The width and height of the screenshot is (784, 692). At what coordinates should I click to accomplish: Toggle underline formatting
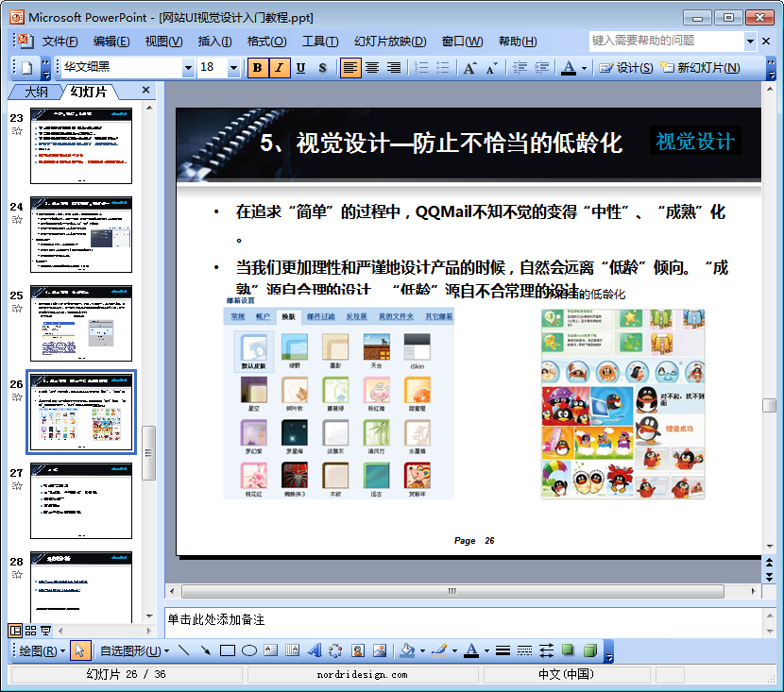coord(300,67)
